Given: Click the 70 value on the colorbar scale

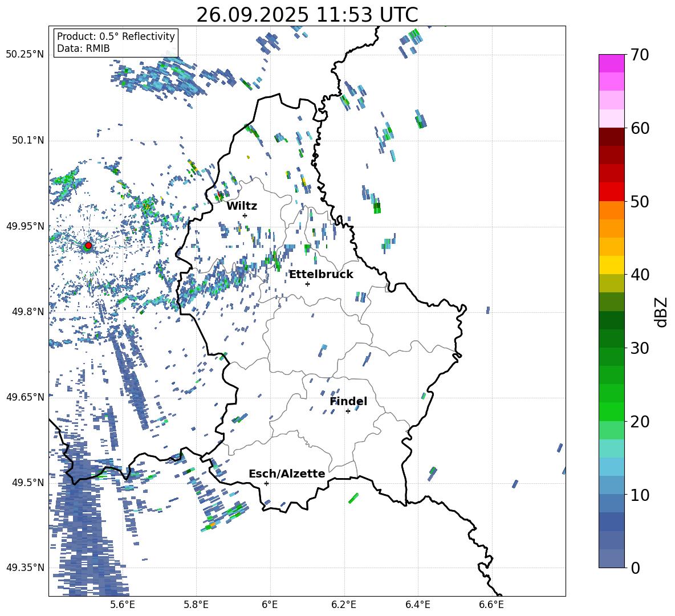Looking at the screenshot, I should point(641,55).
